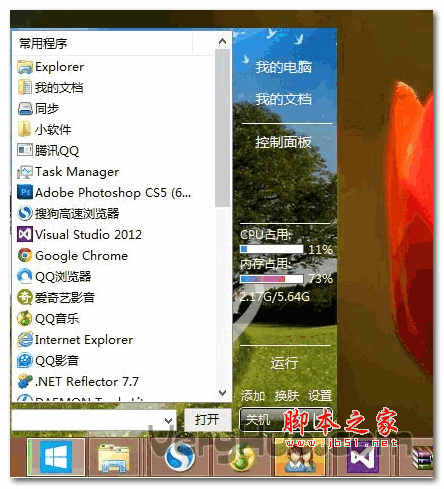Viewport: 444px width, 489px height.
Task: Open Sogou browser from the taskbar
Action: pos(180,457)
